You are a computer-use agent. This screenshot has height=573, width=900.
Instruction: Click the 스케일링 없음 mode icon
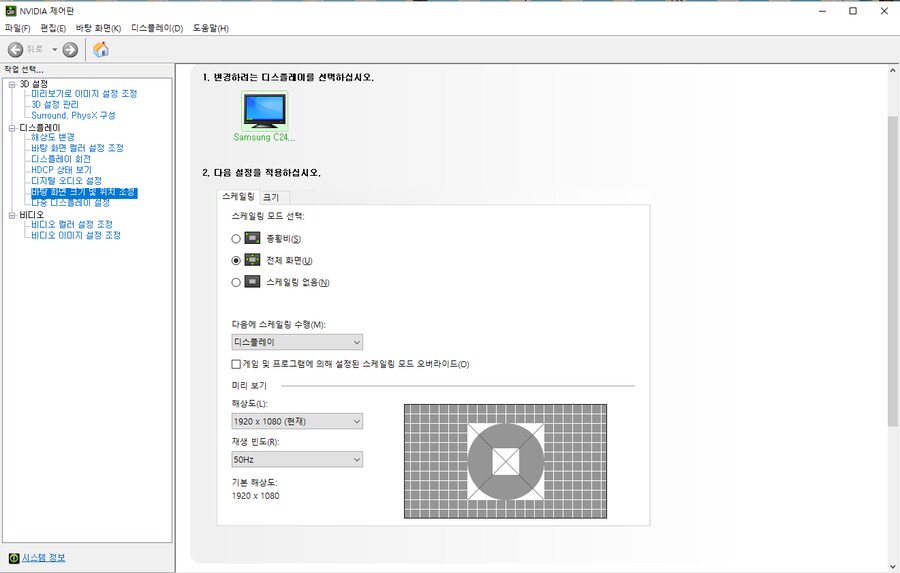252,282
